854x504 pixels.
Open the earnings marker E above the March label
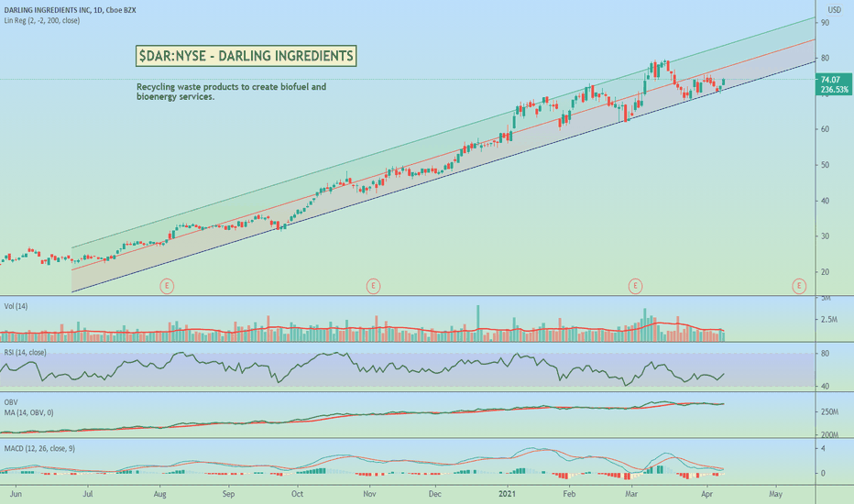(635, 286)
